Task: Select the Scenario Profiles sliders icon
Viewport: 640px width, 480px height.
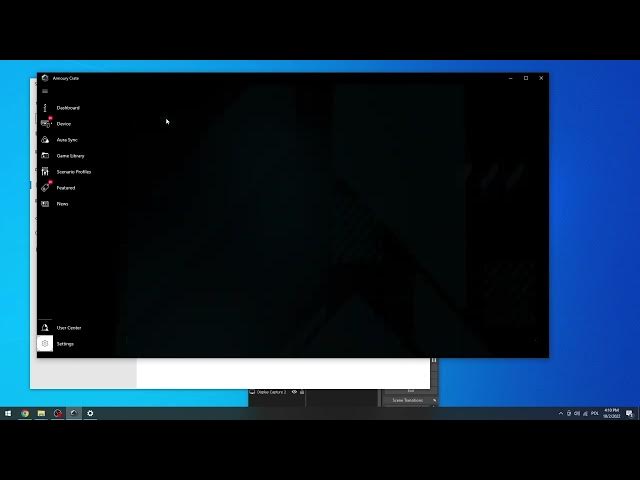Action: pyautogui.click(x=45, y=172)
